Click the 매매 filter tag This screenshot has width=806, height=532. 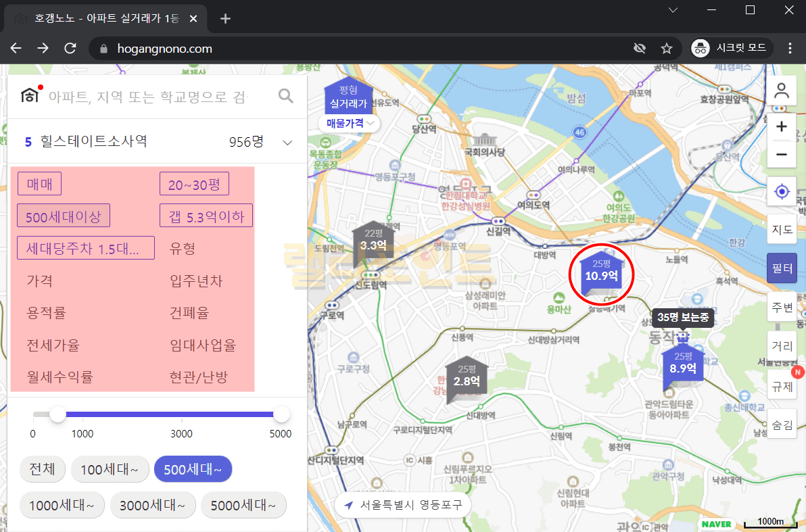39,183
